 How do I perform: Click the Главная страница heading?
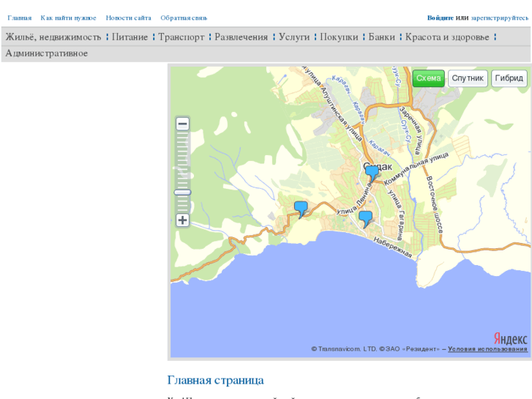point(215,380)
